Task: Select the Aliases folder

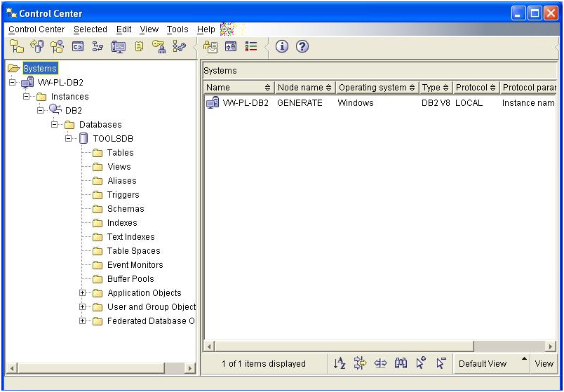Action: pos(115,180)
